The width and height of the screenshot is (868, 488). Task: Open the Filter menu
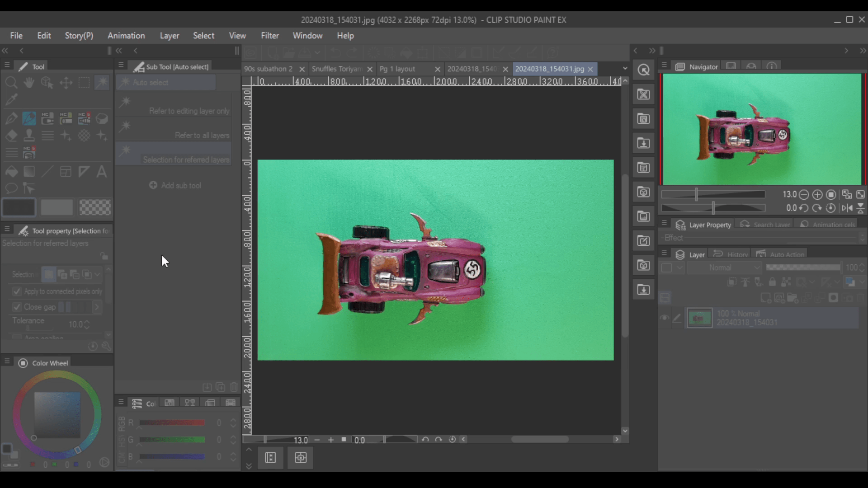[269, 35]
